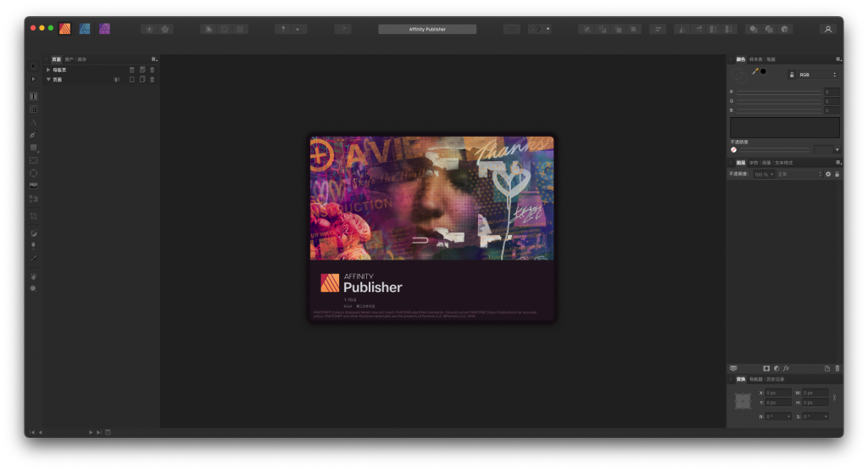Toggle the no-colour opacity icon
The image size is (868, 470).
pyautogui.click(x=733, y=149)
